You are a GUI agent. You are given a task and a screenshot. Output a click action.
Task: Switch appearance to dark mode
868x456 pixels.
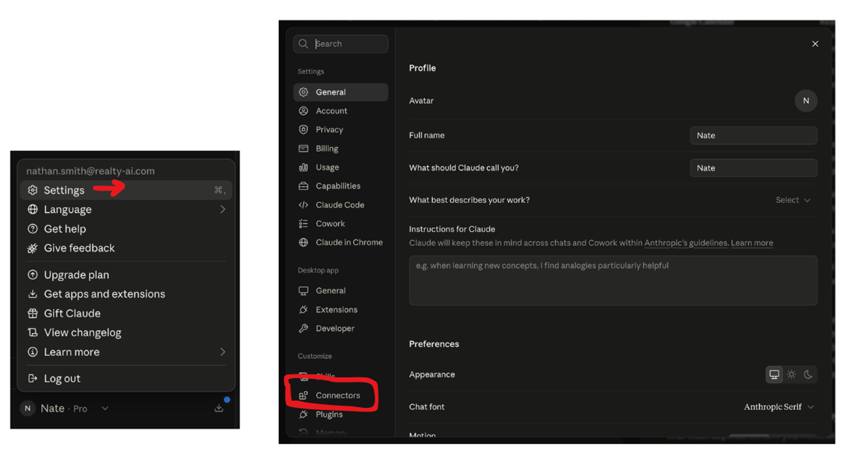pyautogui.click(x=808, y=375)
